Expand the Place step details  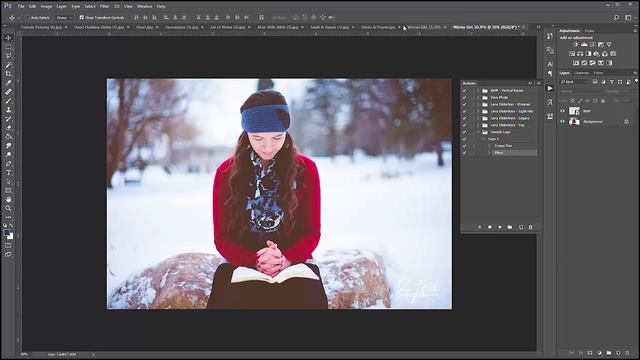point(489,153)
